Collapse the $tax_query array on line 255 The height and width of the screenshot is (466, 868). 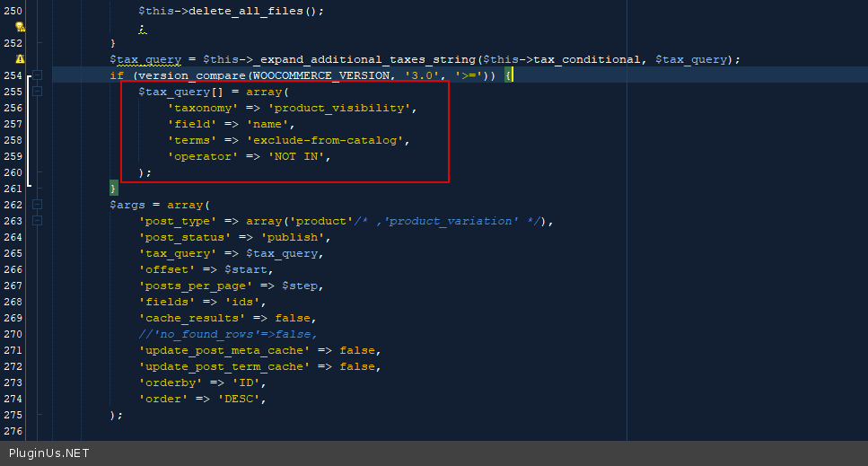(x=38, y=92)
